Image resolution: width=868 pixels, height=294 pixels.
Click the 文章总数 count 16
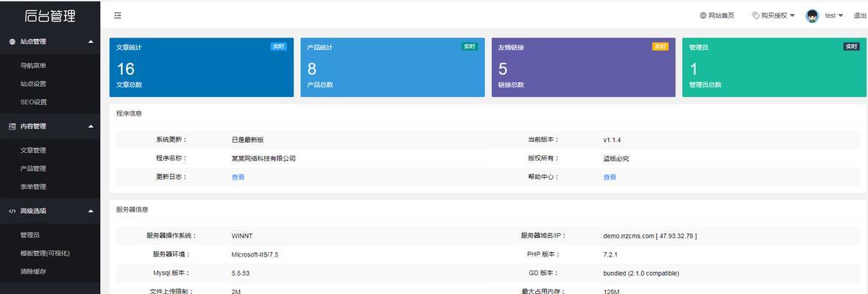point(126,69)
